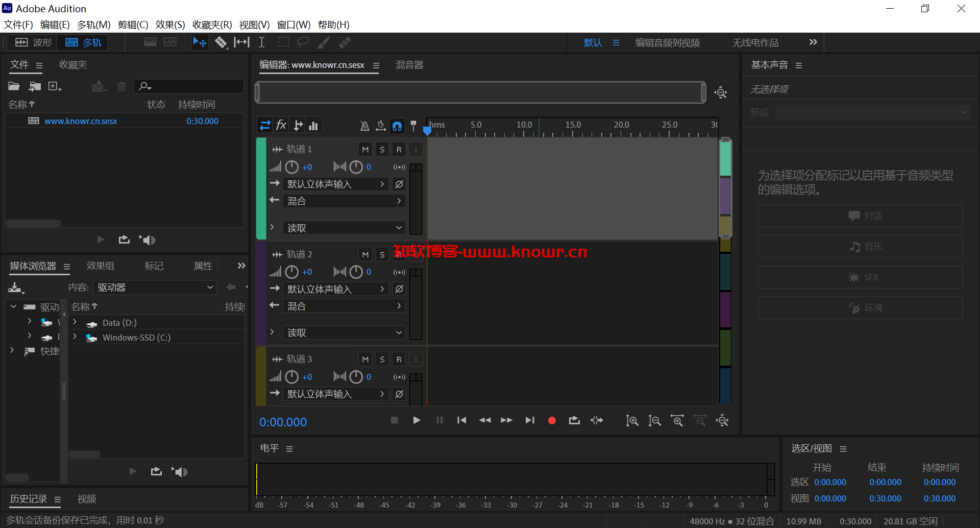Show the Effects (fx) track controls
980x528 pixels.
(x=281, y=125)
